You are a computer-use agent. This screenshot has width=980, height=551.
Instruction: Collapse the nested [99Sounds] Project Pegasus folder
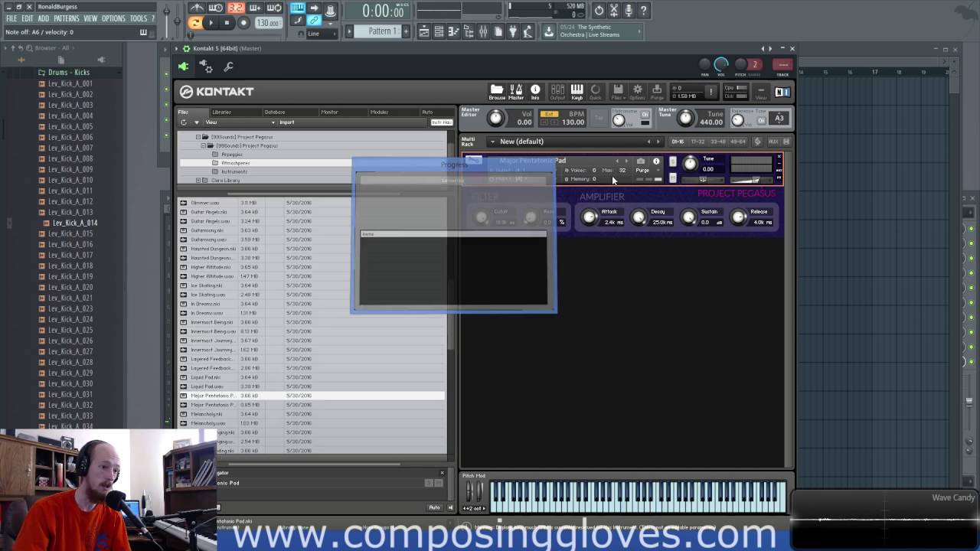coord(204,145)
